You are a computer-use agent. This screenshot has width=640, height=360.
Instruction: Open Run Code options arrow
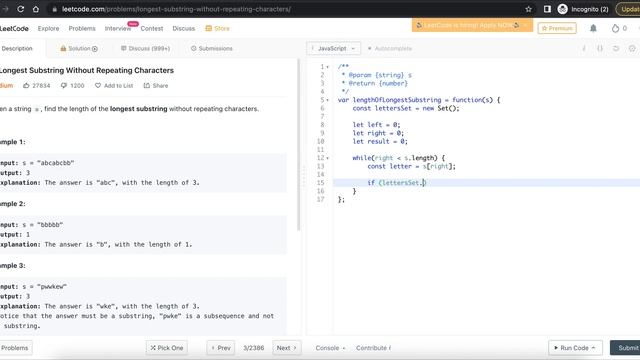click(x=593, y=348)
